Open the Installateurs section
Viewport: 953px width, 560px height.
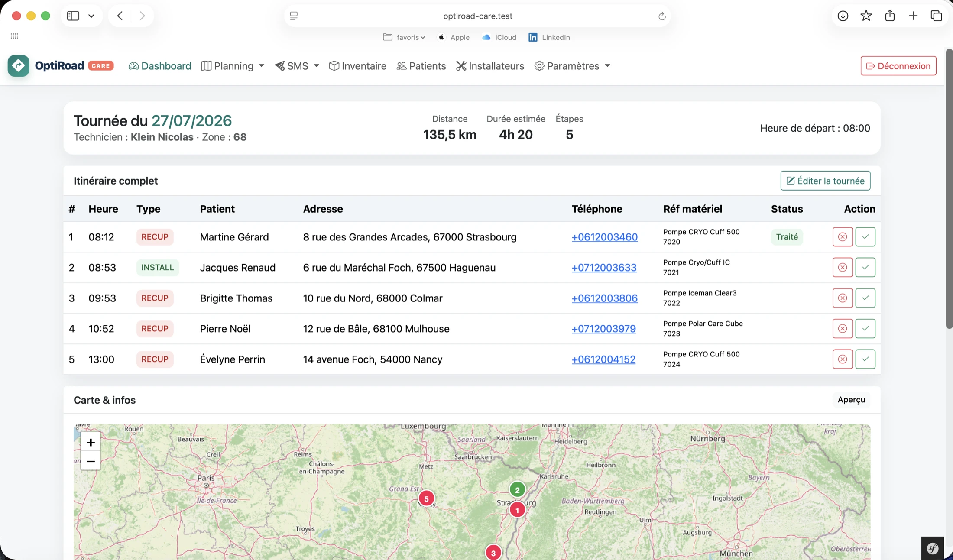tap(490, 66)
